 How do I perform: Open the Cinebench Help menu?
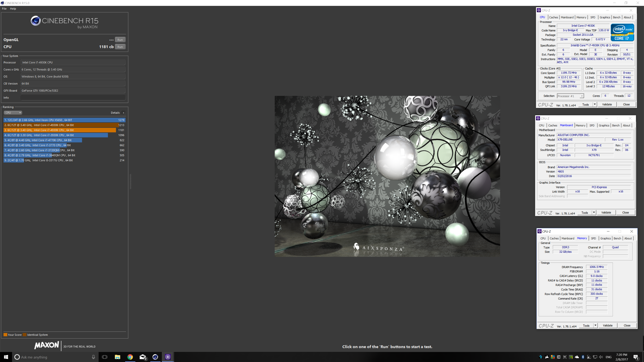coord(13,8)
